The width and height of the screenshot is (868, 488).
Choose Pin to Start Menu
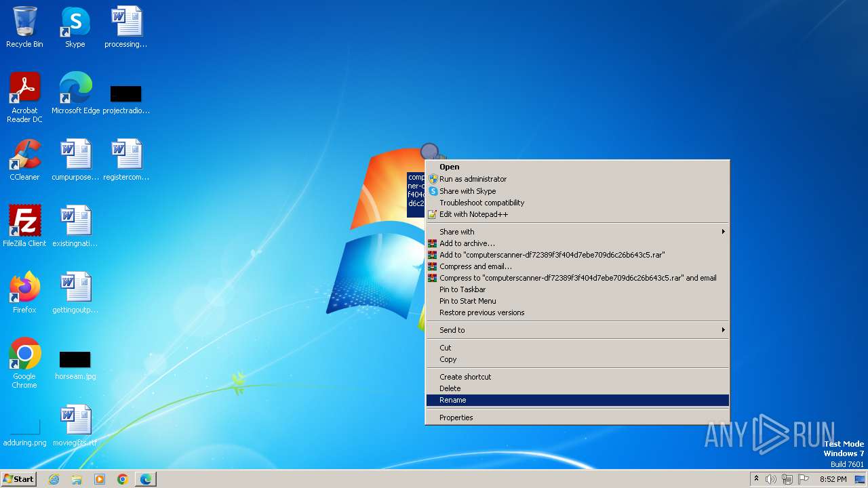pyautogui.click(x=577, y=301)
